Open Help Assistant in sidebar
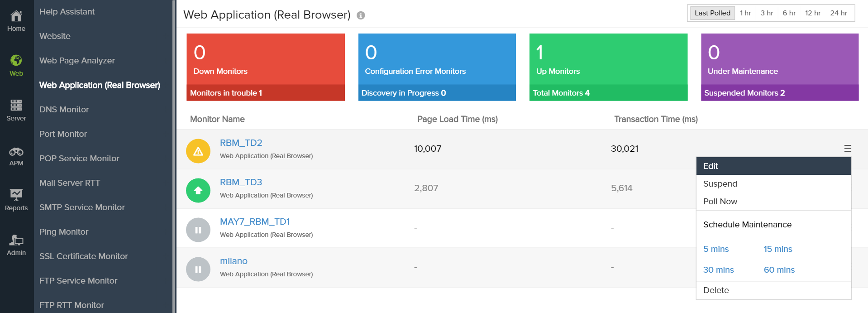The height and width of the screenshot is (313, 868). [x=67, y=12]
